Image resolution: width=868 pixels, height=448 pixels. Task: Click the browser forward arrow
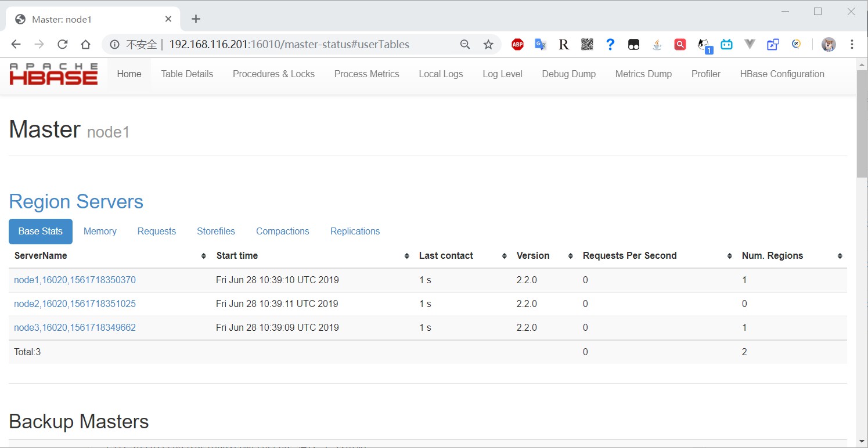coord(39,45)
